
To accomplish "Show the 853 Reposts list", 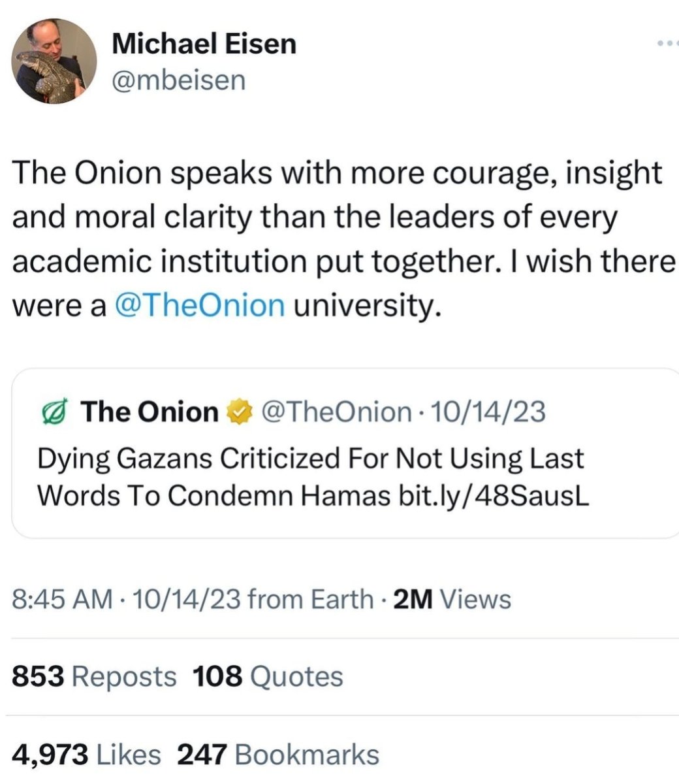I will pos(94,676).
